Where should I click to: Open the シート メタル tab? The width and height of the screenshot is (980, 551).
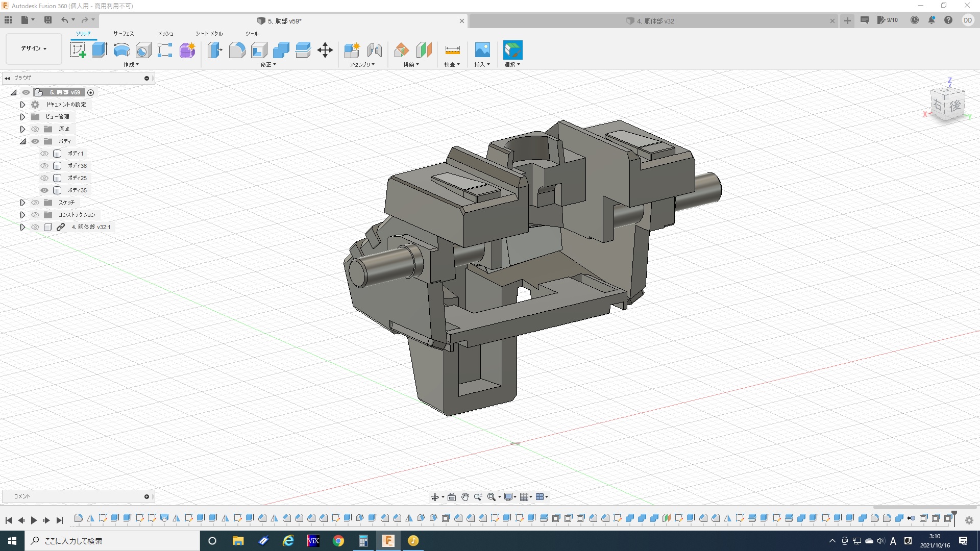click(x=209, y=34)
